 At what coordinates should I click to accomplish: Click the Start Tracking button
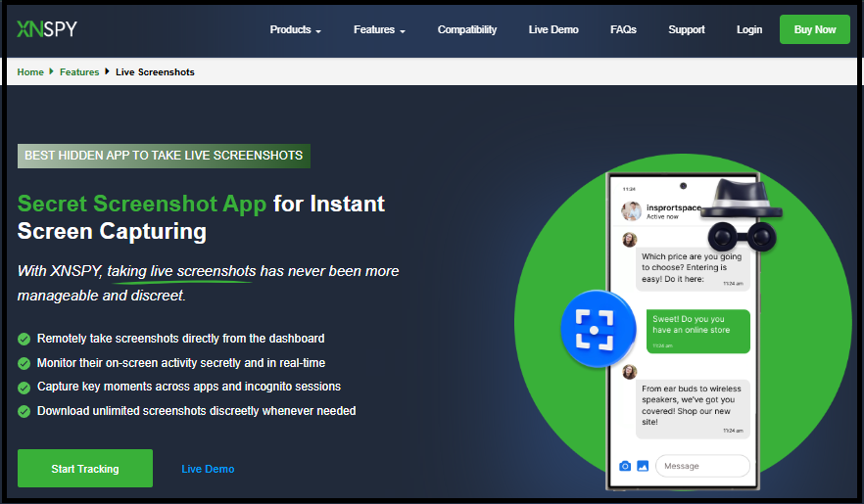coord(85,468)
